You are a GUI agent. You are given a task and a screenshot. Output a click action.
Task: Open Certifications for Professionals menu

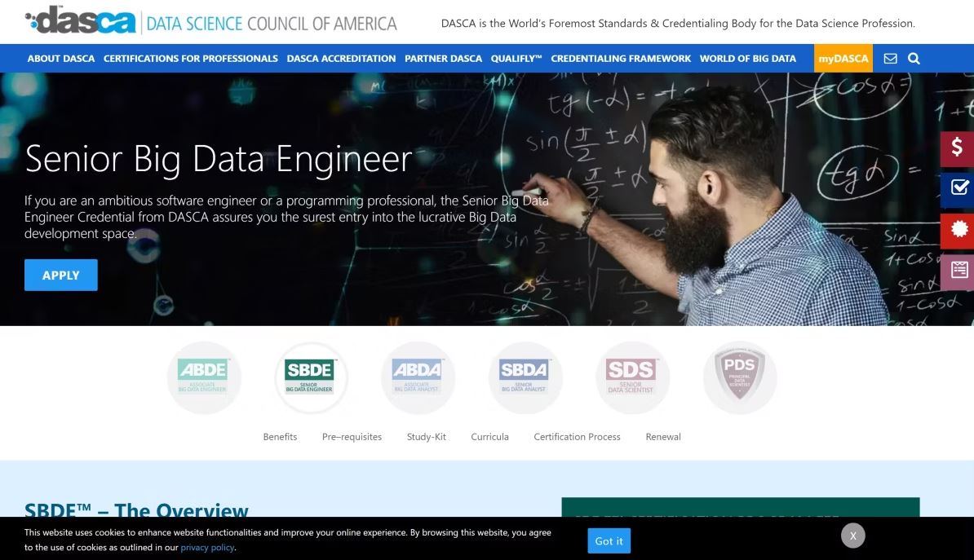[x=191, y=59]
